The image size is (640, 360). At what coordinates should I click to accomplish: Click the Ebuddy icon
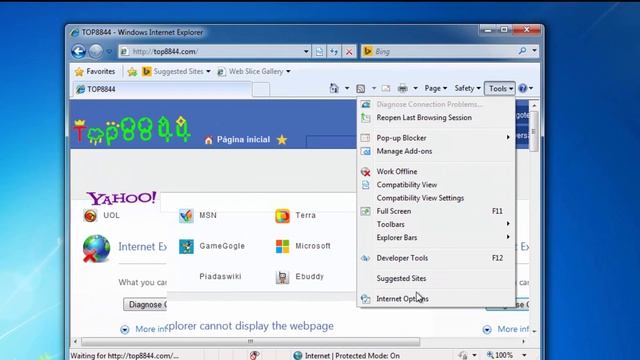point(282,277)
